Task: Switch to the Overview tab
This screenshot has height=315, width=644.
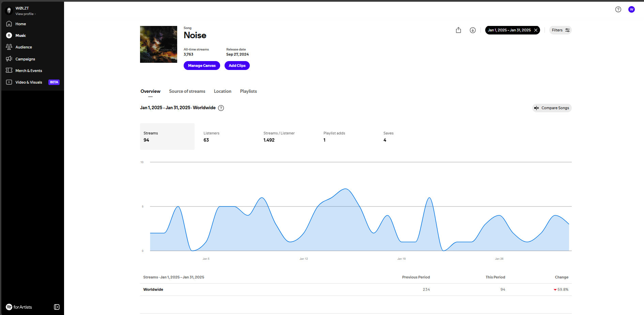Action: coord(150,91)
